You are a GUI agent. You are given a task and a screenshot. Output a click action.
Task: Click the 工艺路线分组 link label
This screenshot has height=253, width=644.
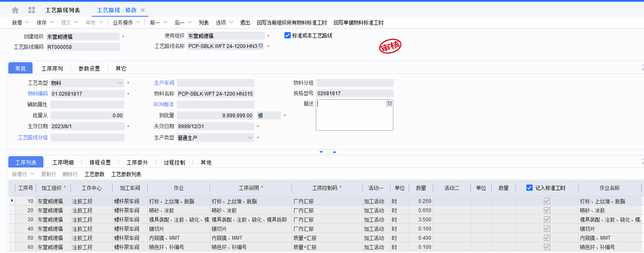point(33,137)
